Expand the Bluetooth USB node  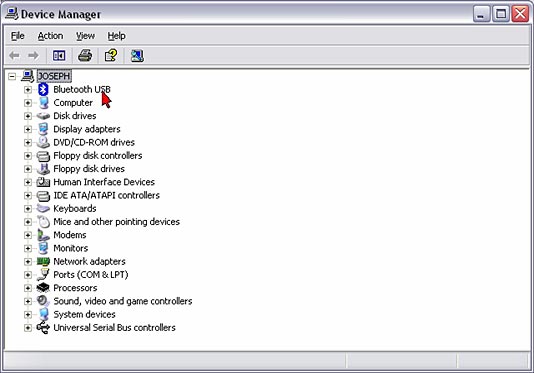(x=28, y=90)
